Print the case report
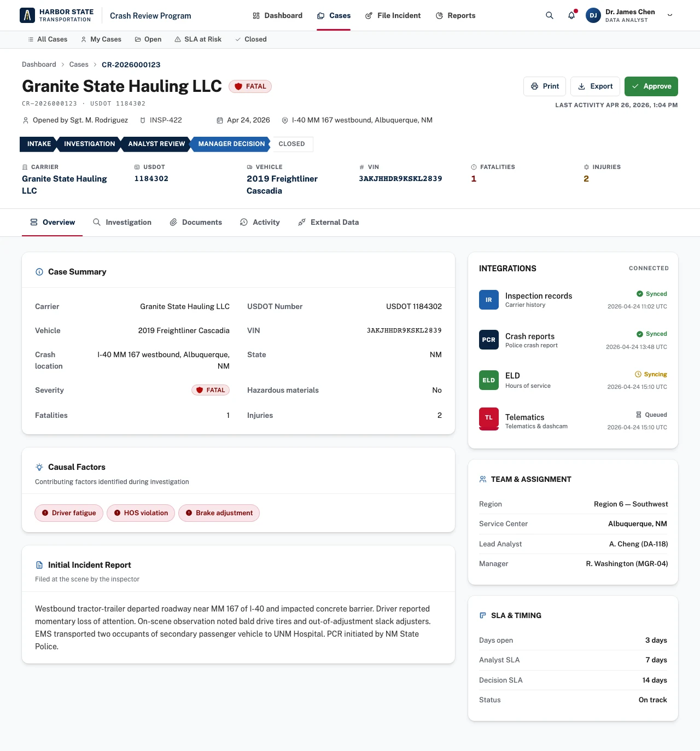700x751 pixels. [x=545, y=86]
